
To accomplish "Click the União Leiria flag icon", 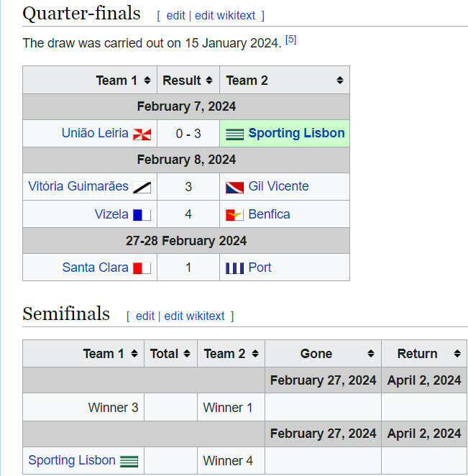I will [142, 134].
